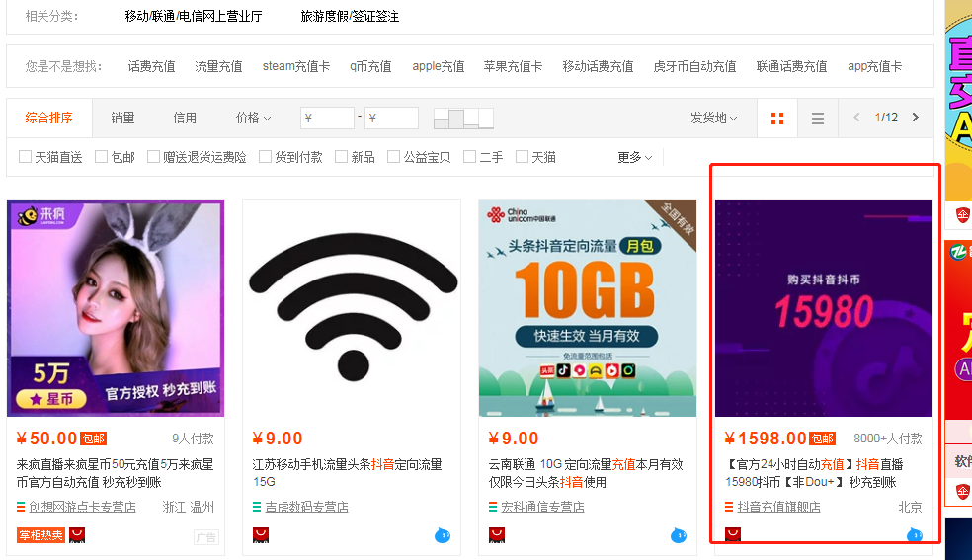
Task: Visit shop 吉虎数码专营店
Action: click(x=307, y=507)
